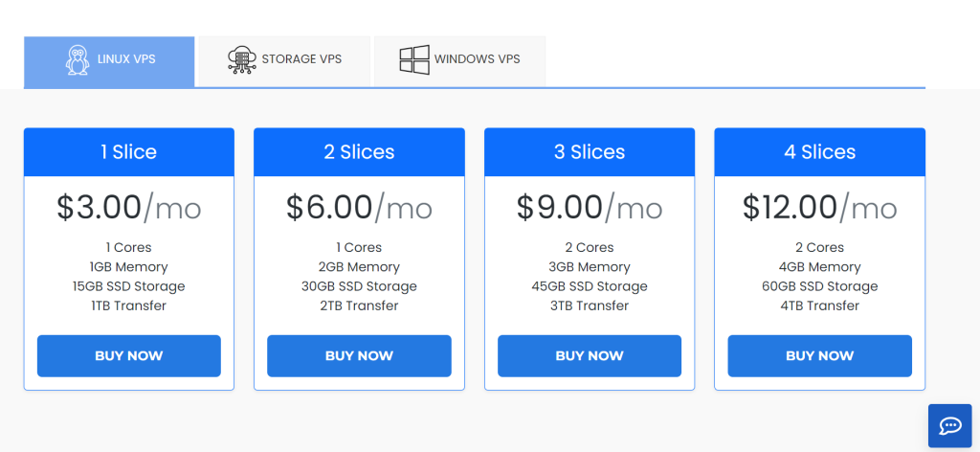
Task: Switch to the LINUX VPS tab label
Action: pyautogui.click(x=126, y=59)
